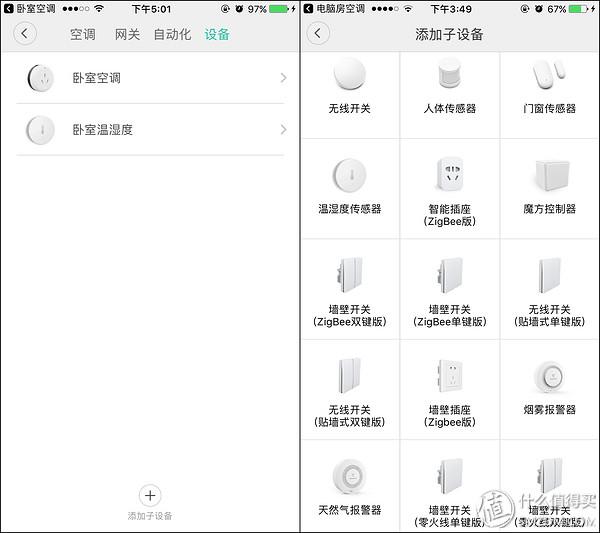Open the 网关 tab

click(127, 34)
